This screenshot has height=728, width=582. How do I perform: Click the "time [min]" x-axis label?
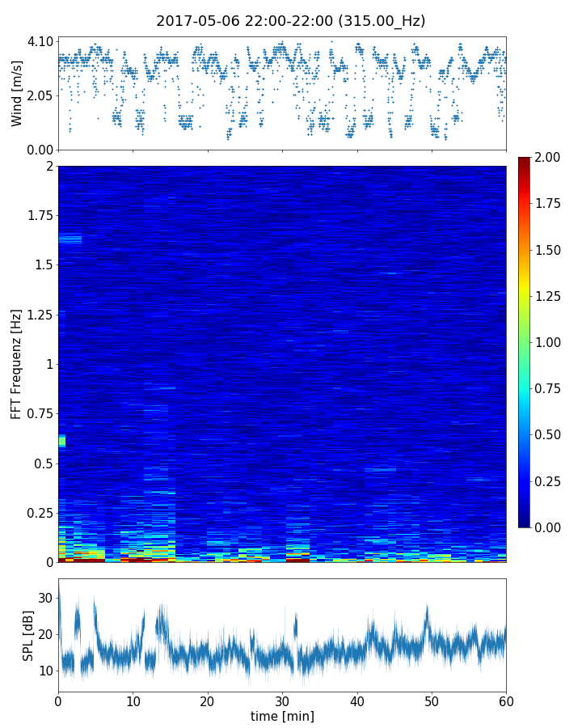click(282, 716)
